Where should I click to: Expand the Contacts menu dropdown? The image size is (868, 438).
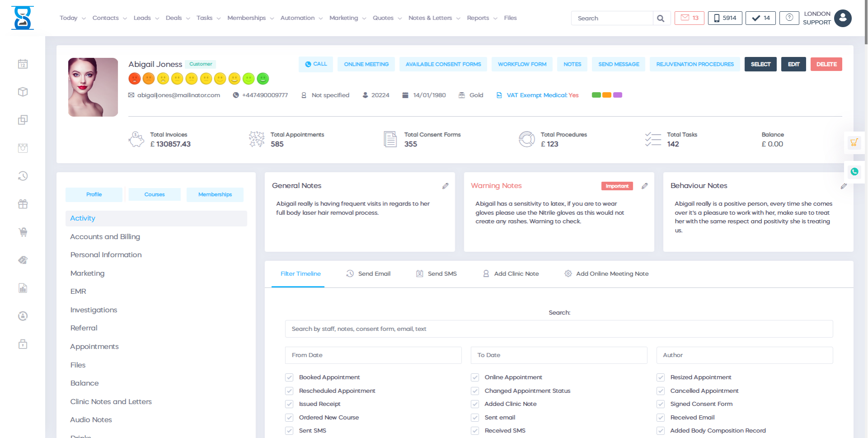[x=109, y=18]
